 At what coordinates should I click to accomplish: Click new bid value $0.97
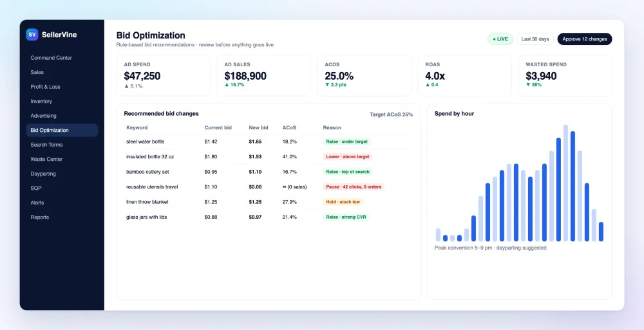tap(255, 217)
